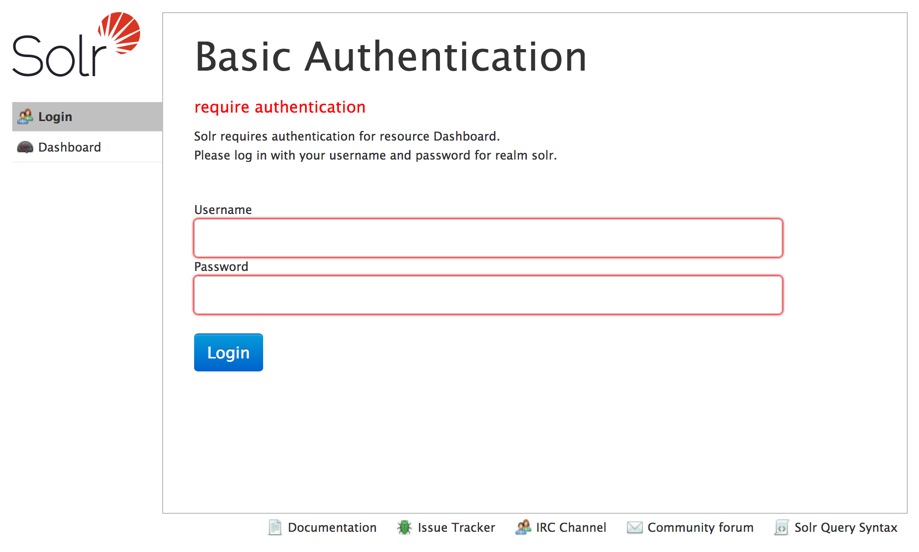Select the Login item in the sidebar
The image size is (919, 552).
click(55, 117)
